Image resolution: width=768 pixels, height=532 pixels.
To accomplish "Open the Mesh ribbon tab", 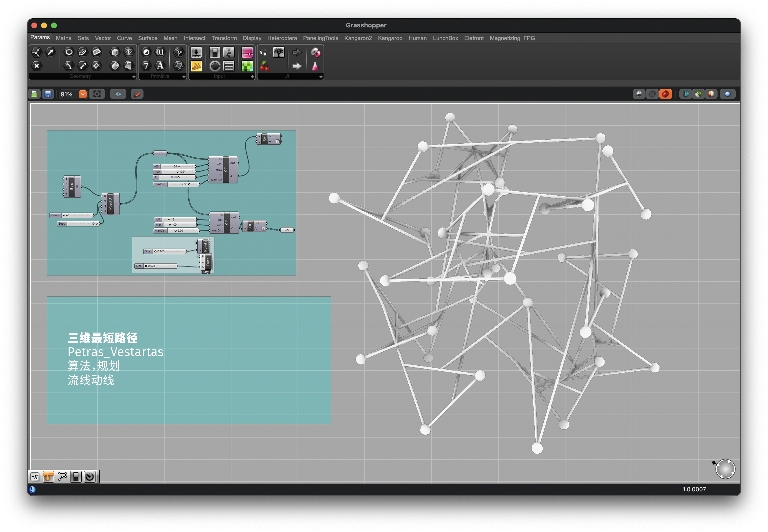I will click(x=170, y=38).
